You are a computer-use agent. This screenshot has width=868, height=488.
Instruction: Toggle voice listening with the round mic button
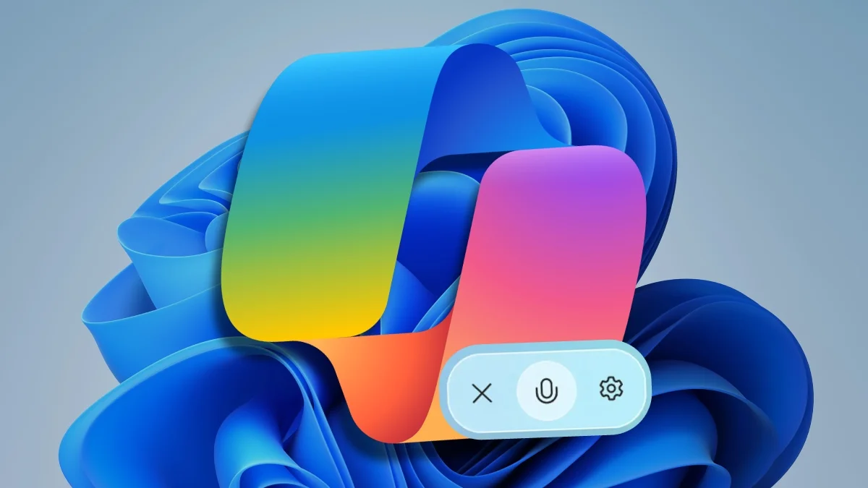click(547, 391)
